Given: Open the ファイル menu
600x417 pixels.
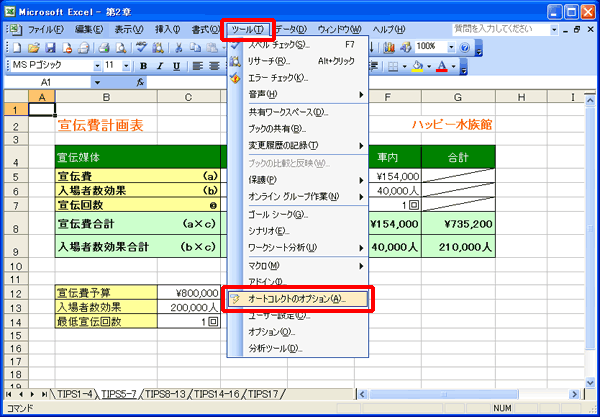Looking at the screenshot, I should 46,29.
